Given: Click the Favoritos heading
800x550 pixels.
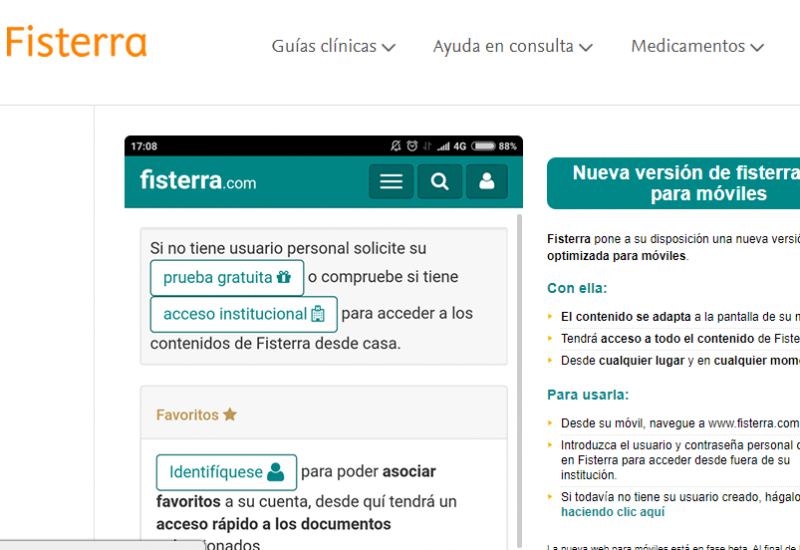Looking at the screenshot, I should tap(196, 415).
